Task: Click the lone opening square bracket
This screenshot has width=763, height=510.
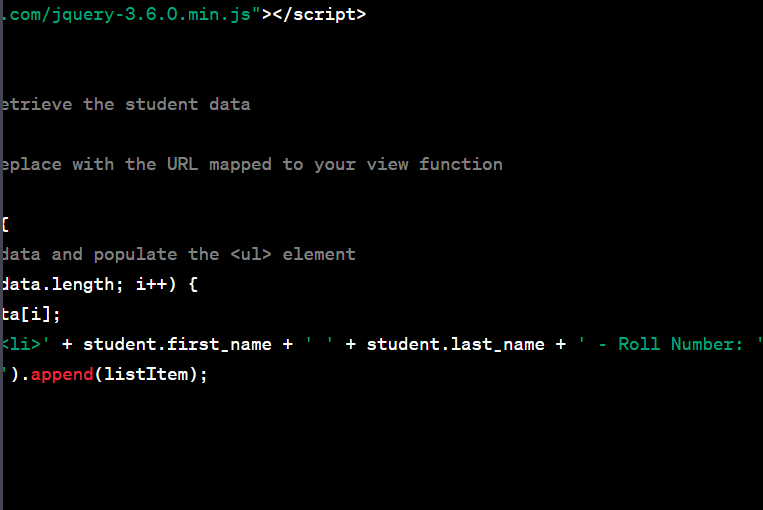Action: (x=5, y=224)
